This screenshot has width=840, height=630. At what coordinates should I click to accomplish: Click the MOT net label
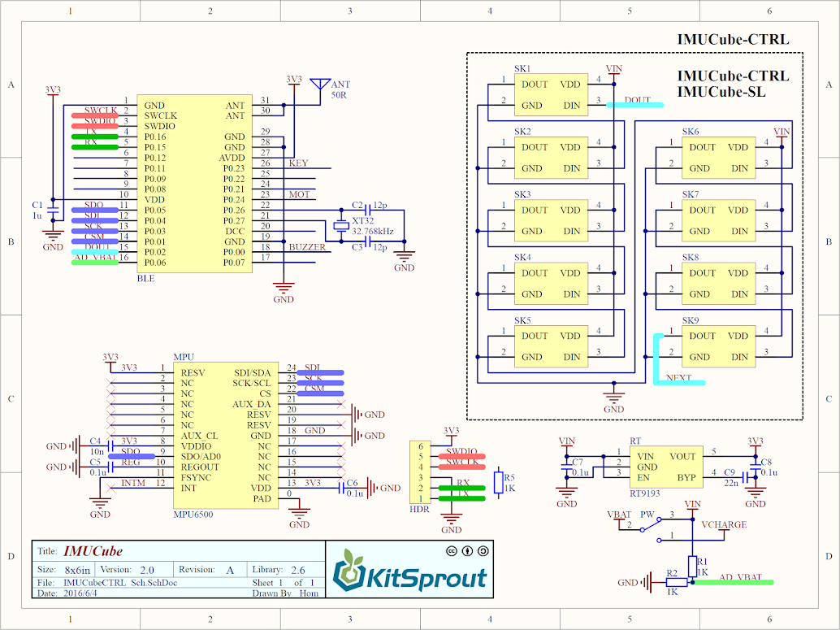point(299,194)
